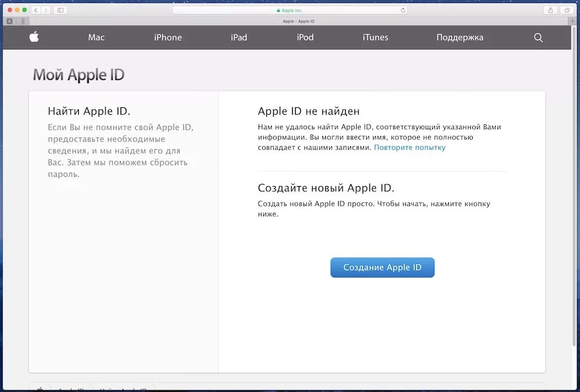Open the search magnifier icon
This screenshot has width=580, height=392.
coord(538,37)
